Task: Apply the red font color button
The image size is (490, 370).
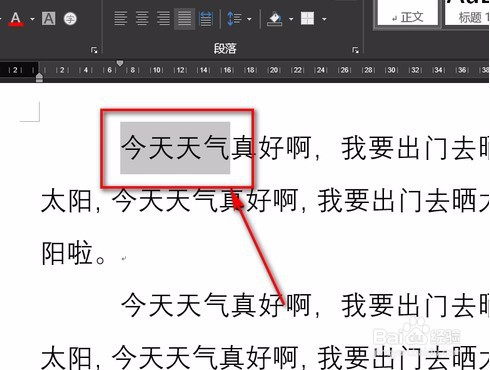Action: point(16,19)
